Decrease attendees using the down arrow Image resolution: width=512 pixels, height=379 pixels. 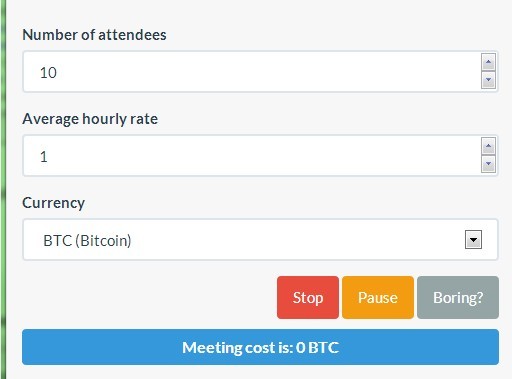(x=488, y=80)
